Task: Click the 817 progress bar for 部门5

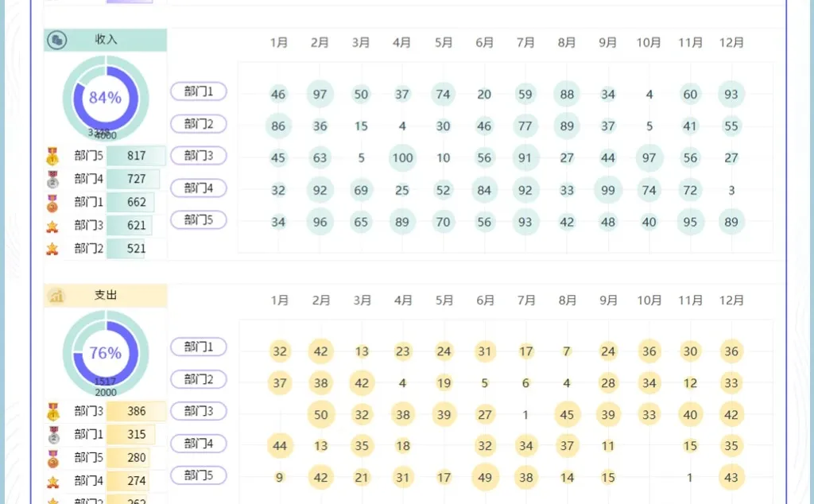Action: [x=136, y=156]
